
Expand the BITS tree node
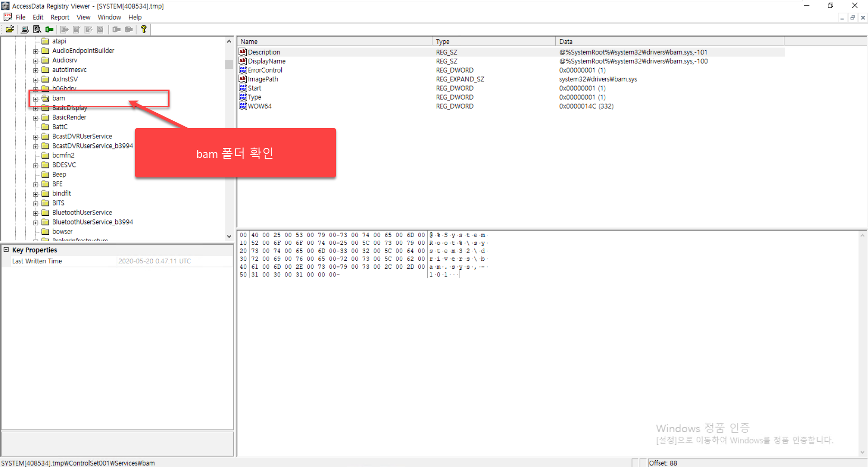tap(36, 204)
